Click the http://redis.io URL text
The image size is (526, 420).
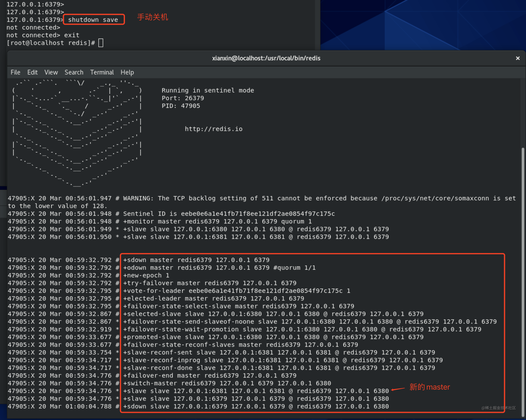click(x=214, y=129)
